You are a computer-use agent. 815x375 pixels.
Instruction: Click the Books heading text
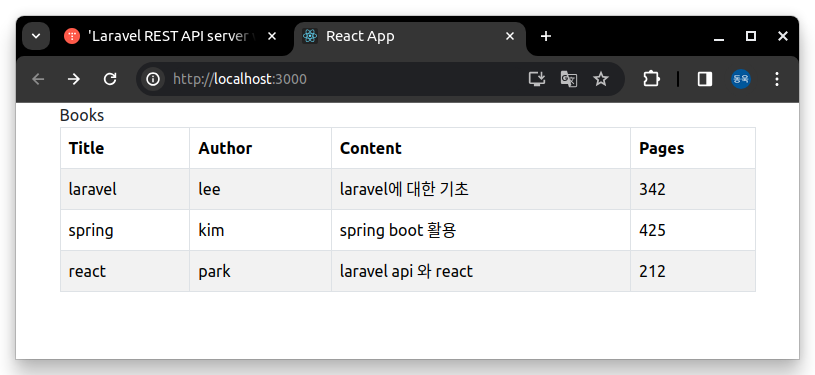point(82,115)
